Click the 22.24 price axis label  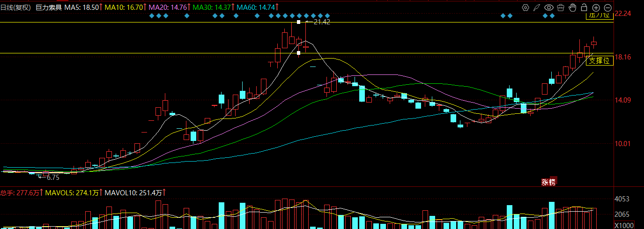[623, 14]
